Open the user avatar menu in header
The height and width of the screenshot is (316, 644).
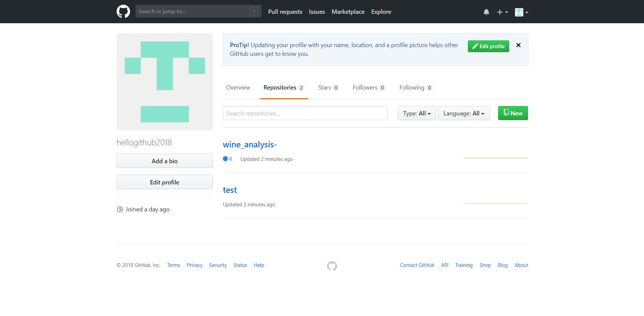tap(521, 12)
